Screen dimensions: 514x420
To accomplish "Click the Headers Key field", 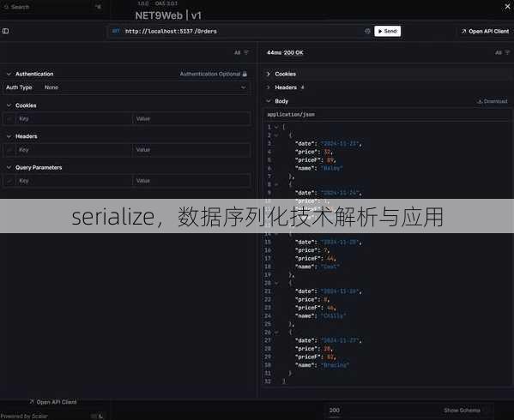I will tap(74, 150).
